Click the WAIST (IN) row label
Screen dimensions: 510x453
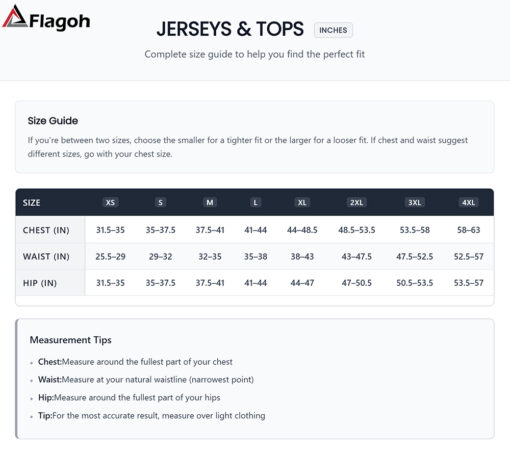[46, 256]
